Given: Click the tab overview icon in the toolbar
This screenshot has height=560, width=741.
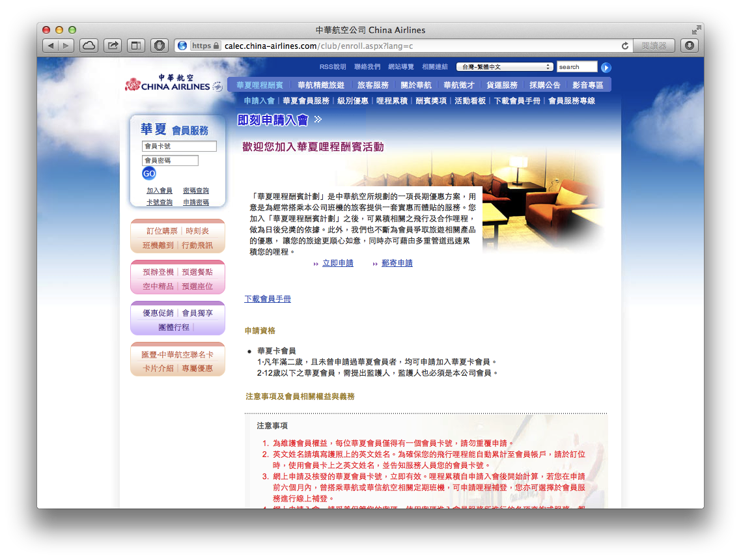Looking at the screenshot, I should tap(135, 46).
